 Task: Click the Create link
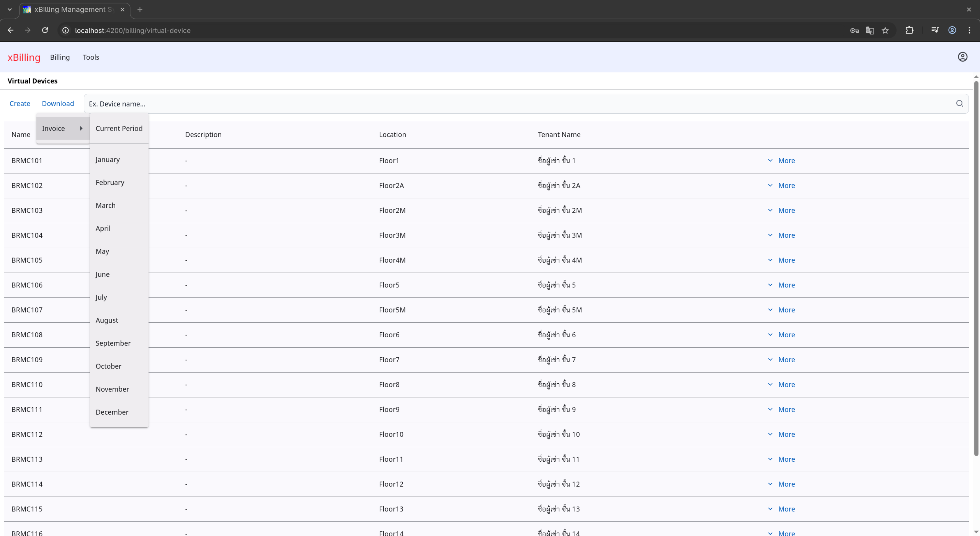point(20,103)
